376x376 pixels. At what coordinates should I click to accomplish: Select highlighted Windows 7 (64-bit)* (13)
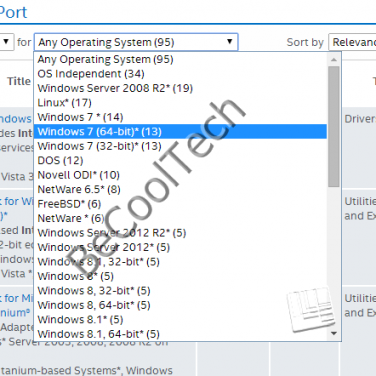[180, 132]
